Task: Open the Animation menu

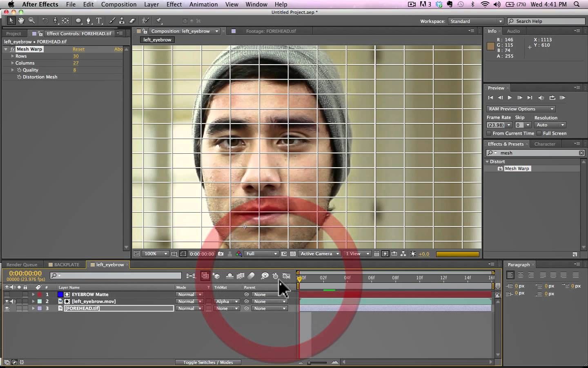Action: tap(203, 4)
